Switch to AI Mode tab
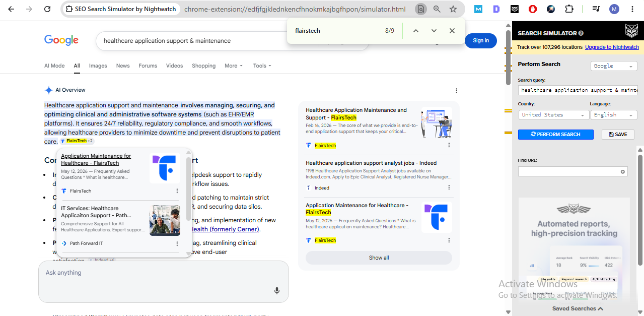 (x=54, y=66)
